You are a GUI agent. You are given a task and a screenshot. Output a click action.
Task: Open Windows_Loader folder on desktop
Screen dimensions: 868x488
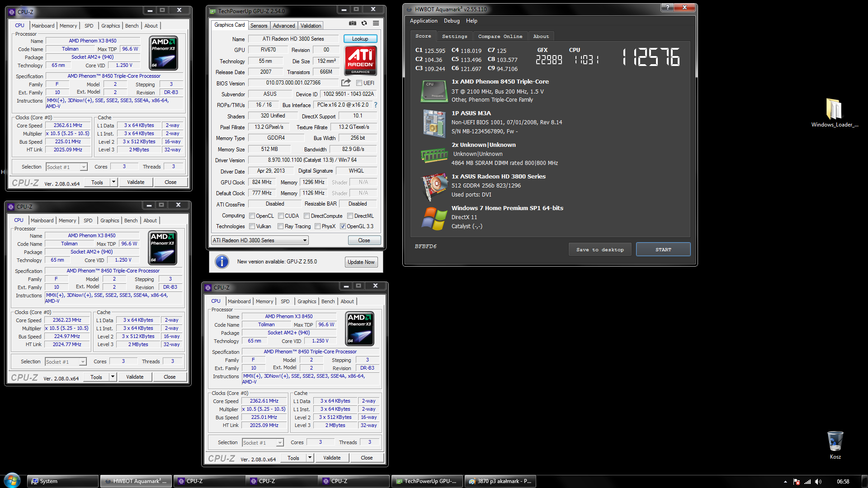834,113
